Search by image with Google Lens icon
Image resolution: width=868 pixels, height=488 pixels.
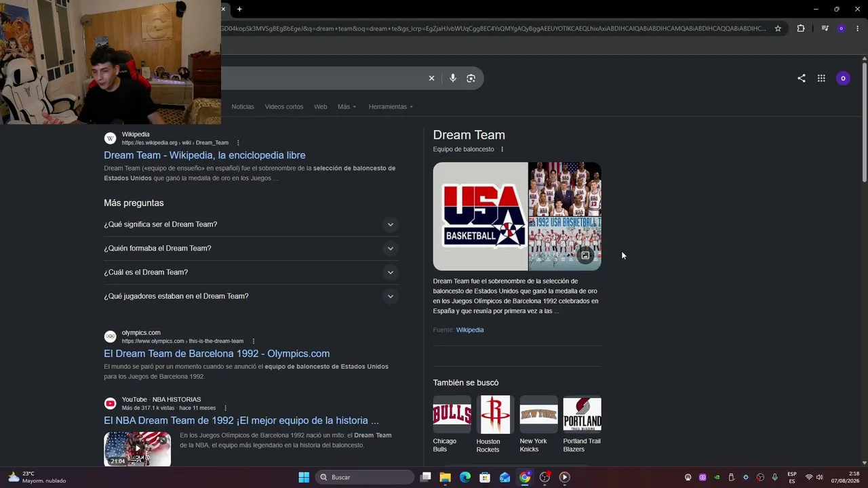(471, 78)
